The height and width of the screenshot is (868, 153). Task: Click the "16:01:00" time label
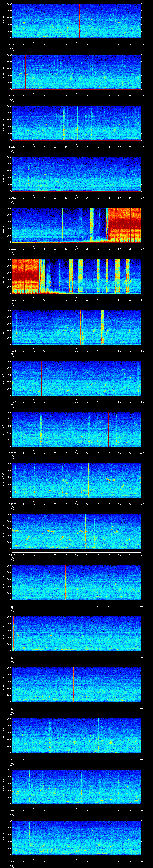[x=12, y=44]
